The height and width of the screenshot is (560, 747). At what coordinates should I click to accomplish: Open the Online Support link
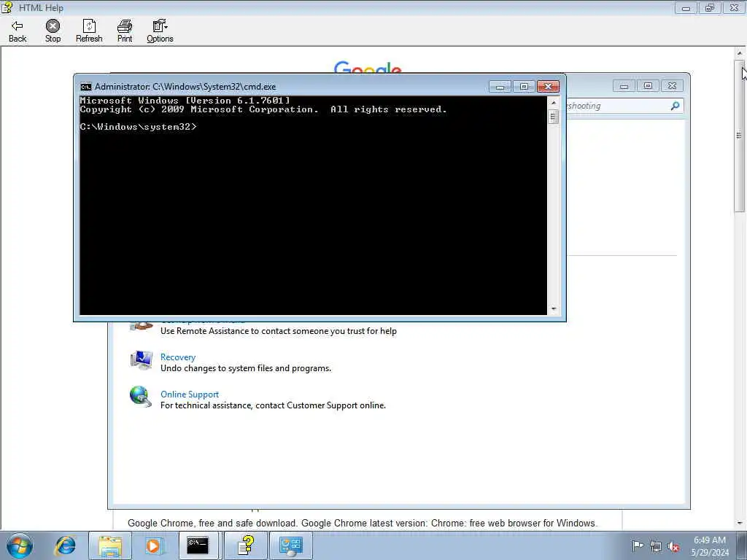[190, 394]
